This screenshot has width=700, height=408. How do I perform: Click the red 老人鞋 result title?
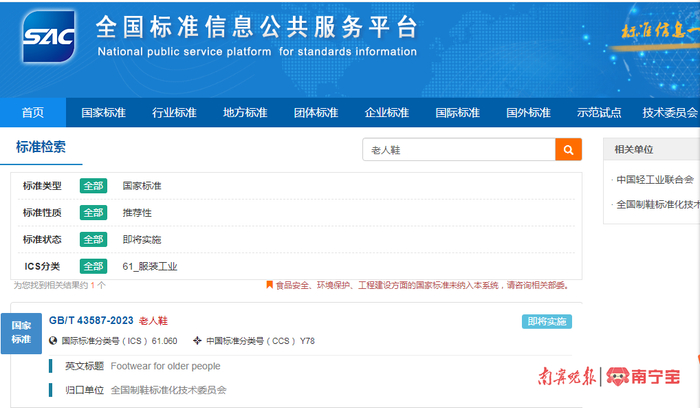153,321
